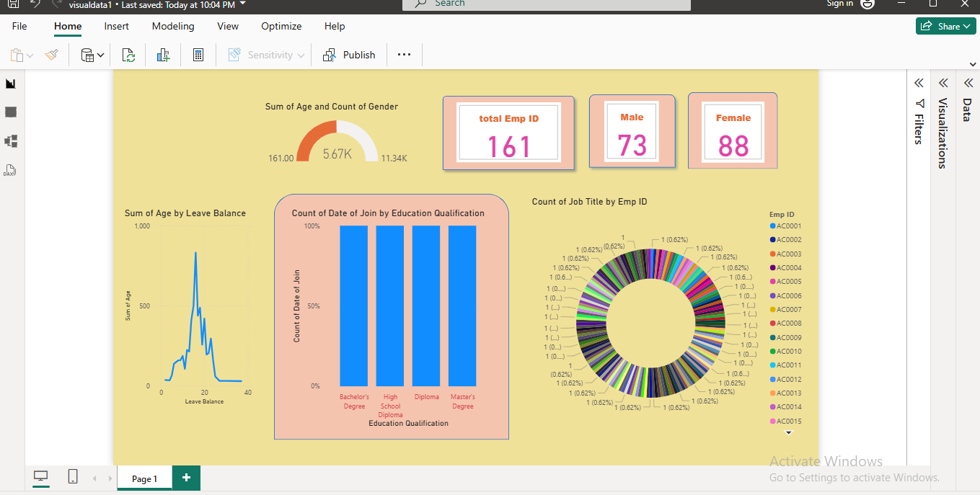Click the New visual icon

point(163,55)
